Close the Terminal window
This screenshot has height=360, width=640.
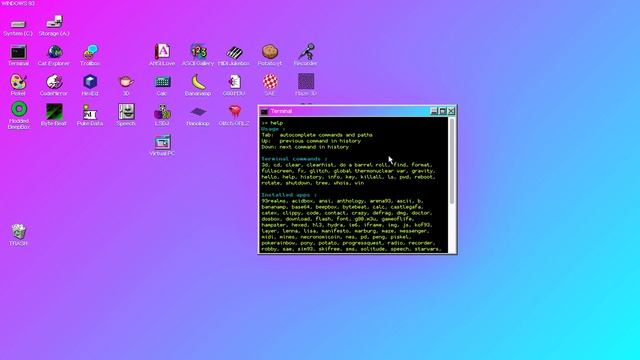451,111
